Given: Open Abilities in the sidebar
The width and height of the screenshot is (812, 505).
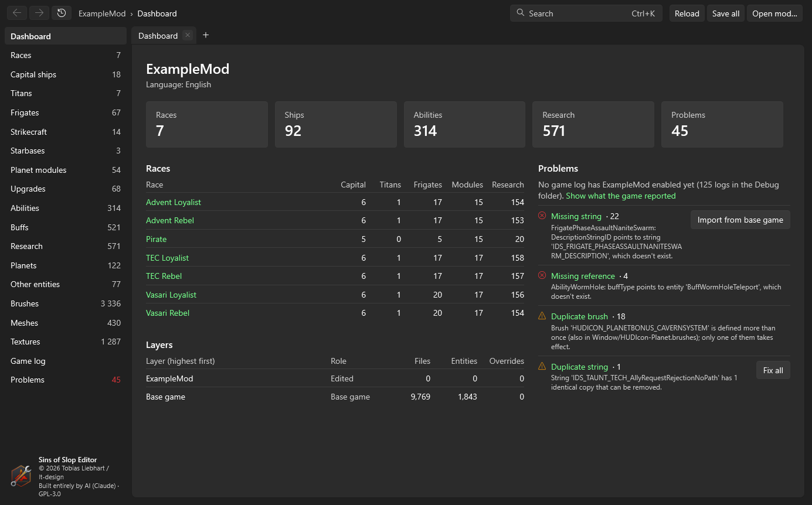Looking at the screenshot, I should (66, 208).
